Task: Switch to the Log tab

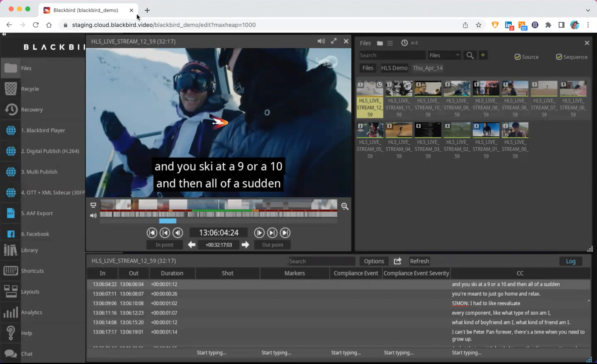Action: pos(570,261)
